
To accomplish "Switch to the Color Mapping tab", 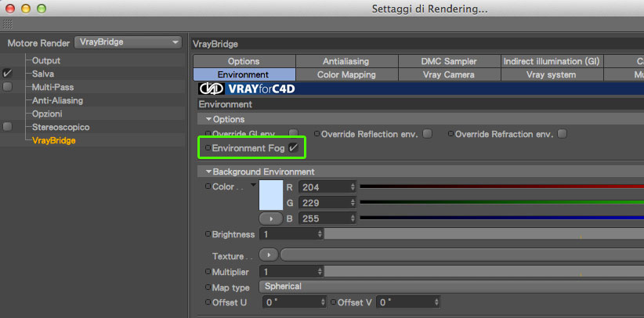I will point(346,74).
